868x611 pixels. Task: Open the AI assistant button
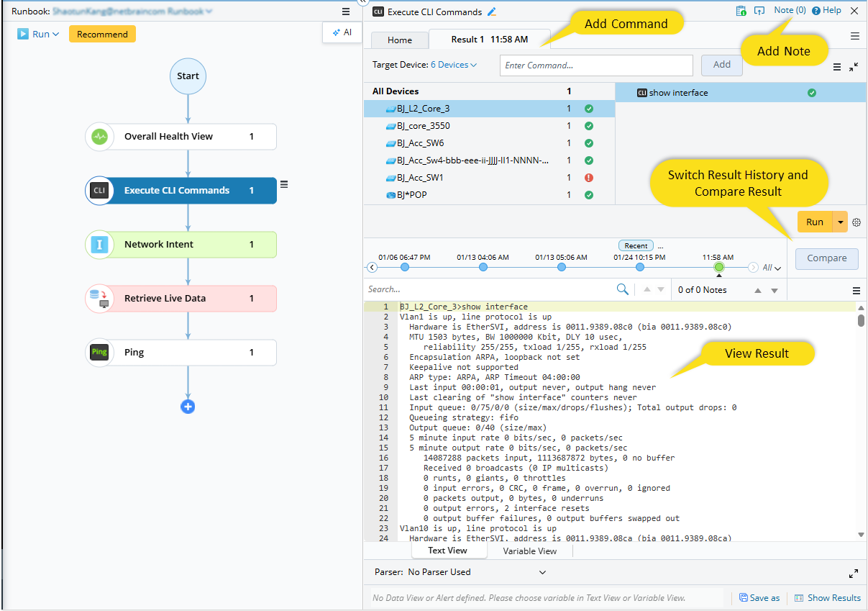coord(342,32)
